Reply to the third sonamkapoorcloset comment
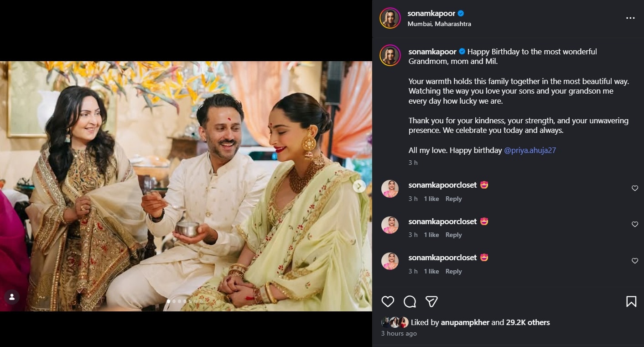This screenshot has width=644, height=347. click(x=453, y=271)
